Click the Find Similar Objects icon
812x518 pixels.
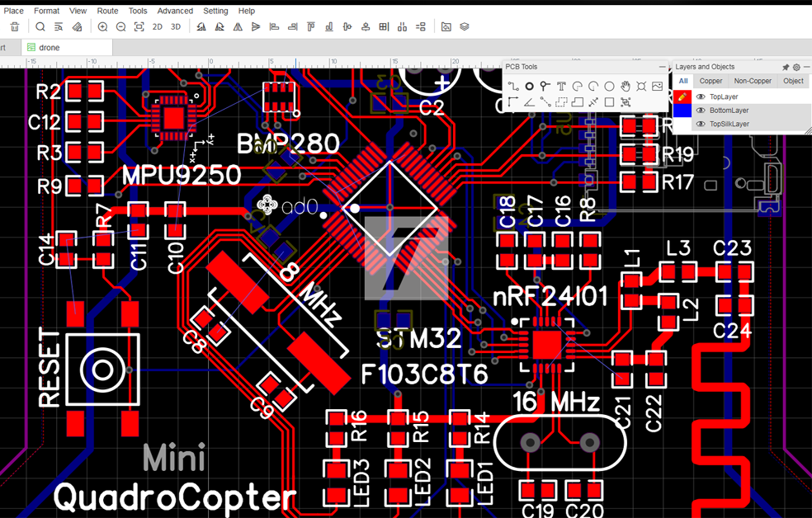click(59, 27)
